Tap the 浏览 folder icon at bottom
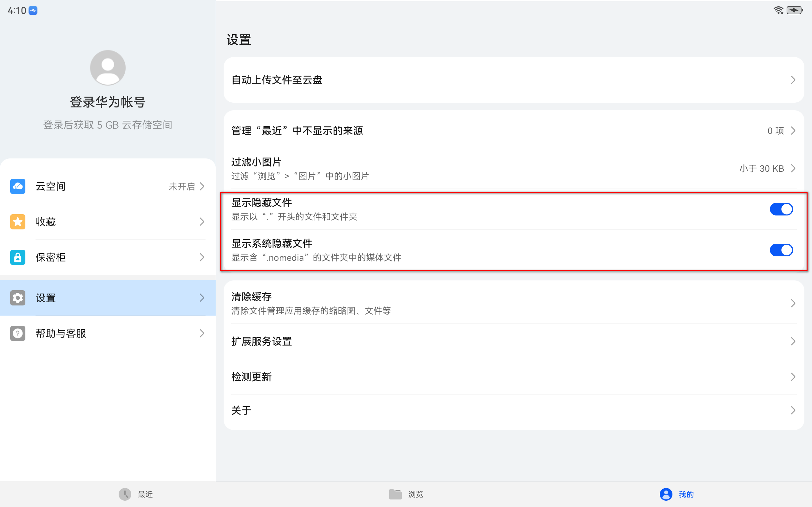812x507 pixels. coord(396,494)
